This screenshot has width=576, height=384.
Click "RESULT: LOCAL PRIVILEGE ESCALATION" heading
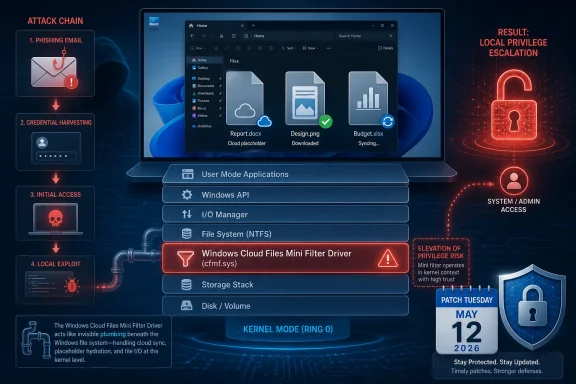tap(513, 43)
